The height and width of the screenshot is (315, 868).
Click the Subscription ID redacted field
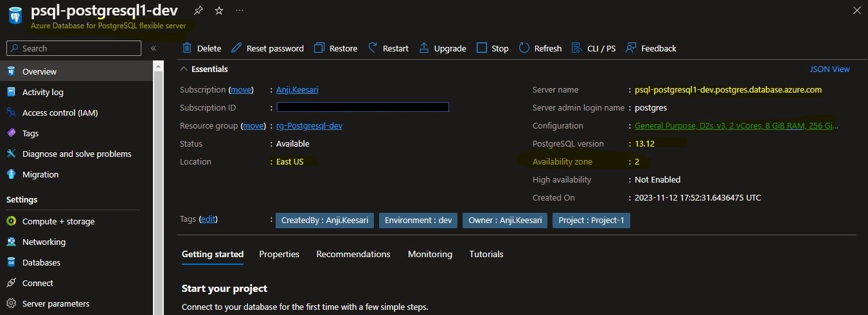(x=362, y=107)
